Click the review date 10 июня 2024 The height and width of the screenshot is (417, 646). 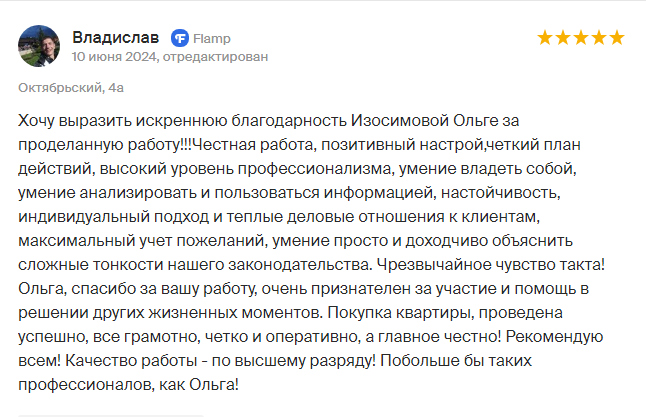tap(114, 56)
